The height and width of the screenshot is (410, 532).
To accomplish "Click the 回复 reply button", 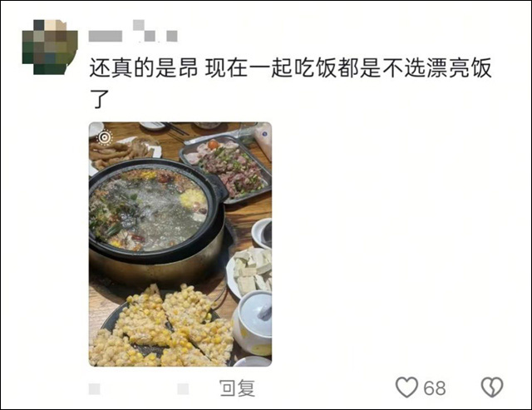I will tap(237, 388).
